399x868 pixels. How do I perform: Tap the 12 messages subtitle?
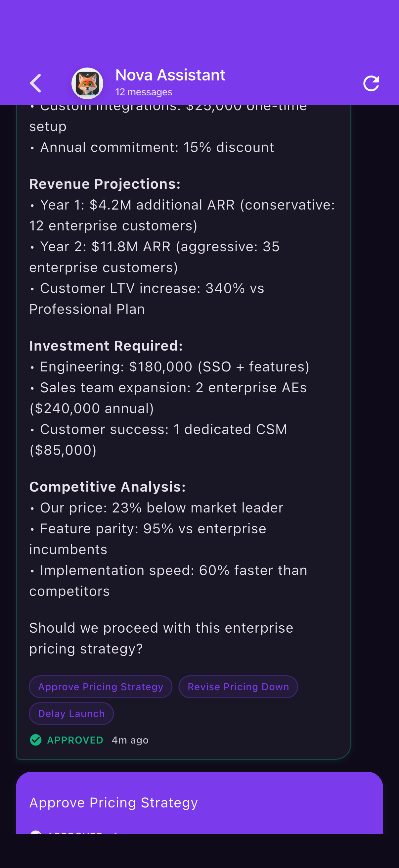[144, 92]
